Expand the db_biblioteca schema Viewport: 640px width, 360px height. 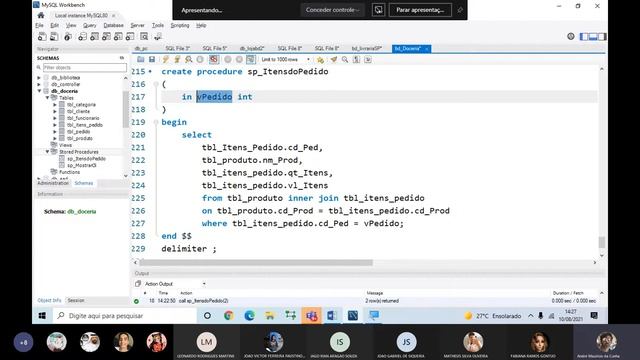pos(39,78)
